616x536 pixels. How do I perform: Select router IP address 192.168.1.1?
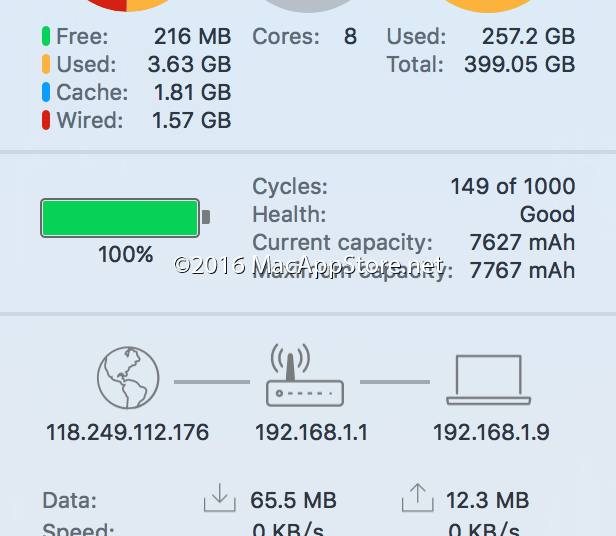tap(311, 433)
